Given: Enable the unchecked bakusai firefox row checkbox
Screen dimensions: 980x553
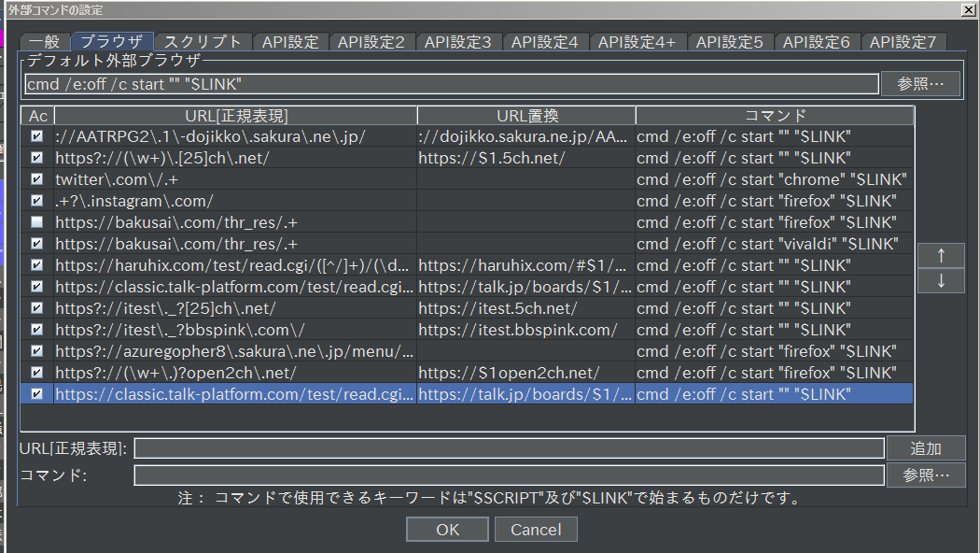Looking at the screenshot, I should coord(37,222).
